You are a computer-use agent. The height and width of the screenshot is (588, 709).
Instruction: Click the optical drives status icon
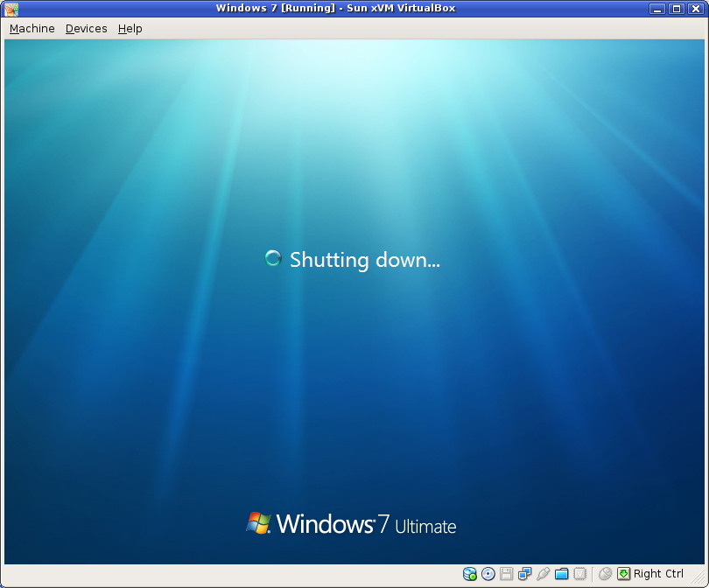tap(488, 574)
